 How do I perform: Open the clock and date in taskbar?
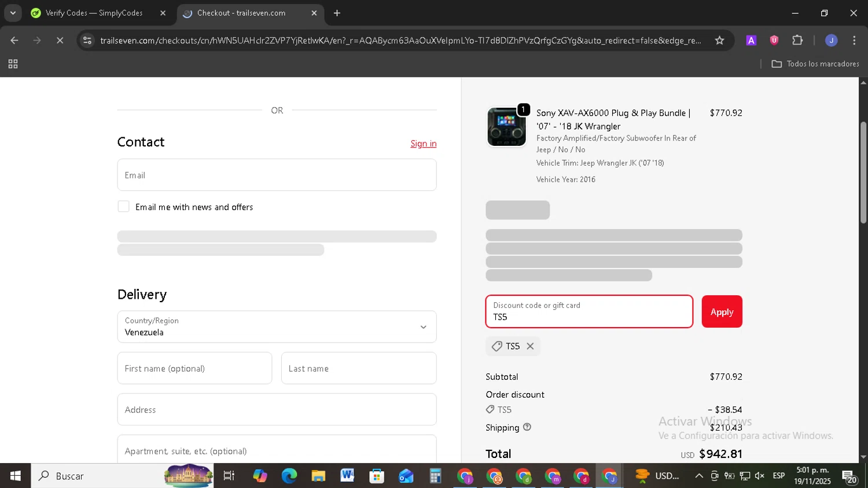click(812, 476)
